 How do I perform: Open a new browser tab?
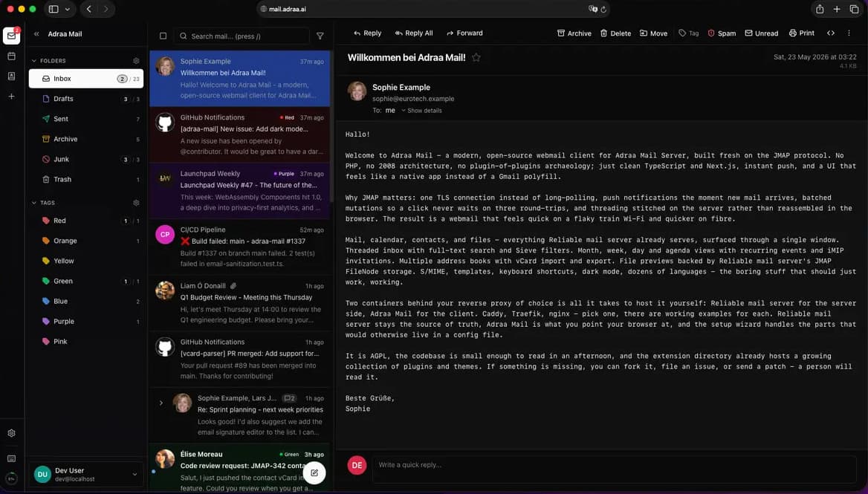click(837, 9)
